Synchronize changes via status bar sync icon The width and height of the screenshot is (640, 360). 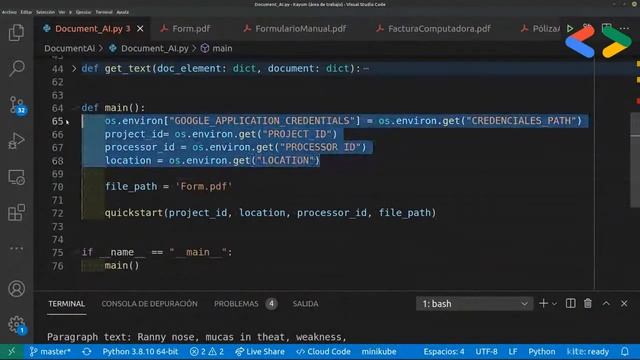[x=87, y=351]
